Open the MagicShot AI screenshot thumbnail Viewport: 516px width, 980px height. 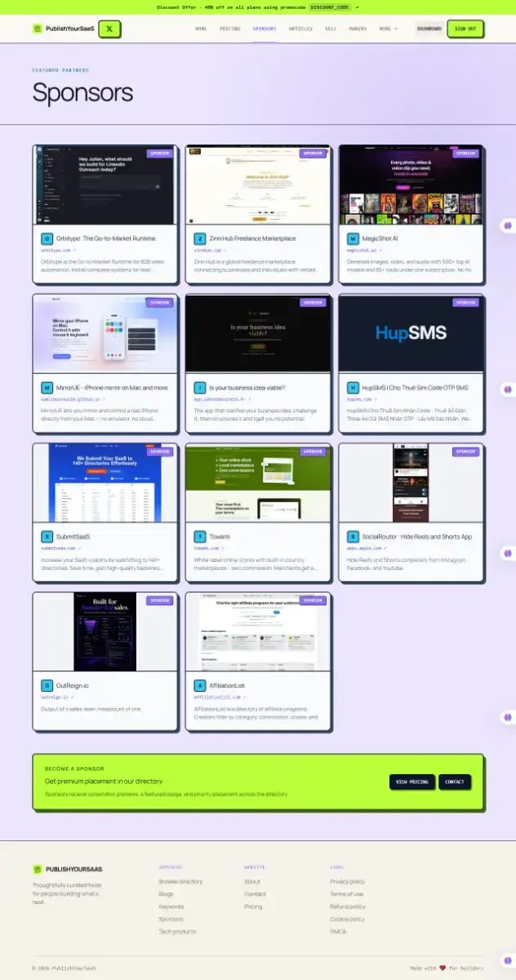click(411, 185)
